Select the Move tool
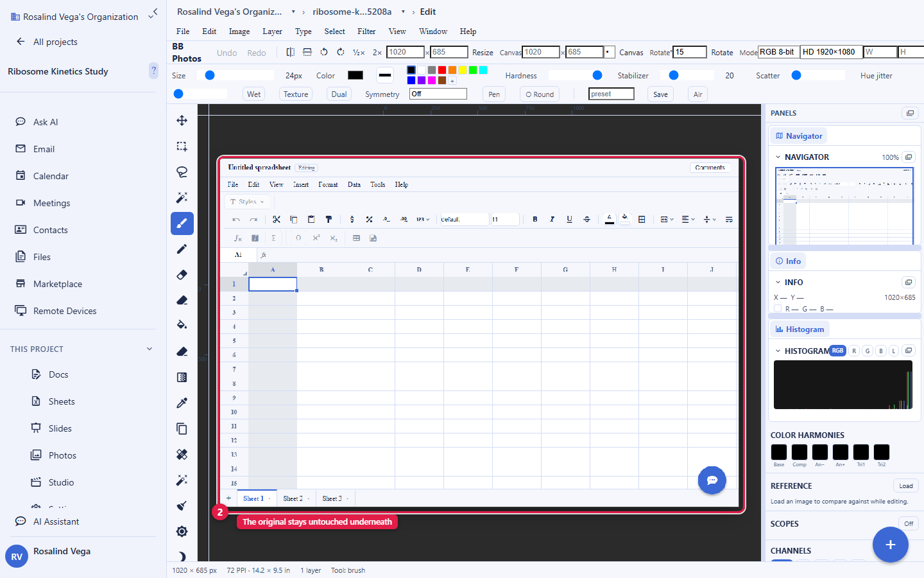Screen dimensions: 924x578 [x=182, y=121]
